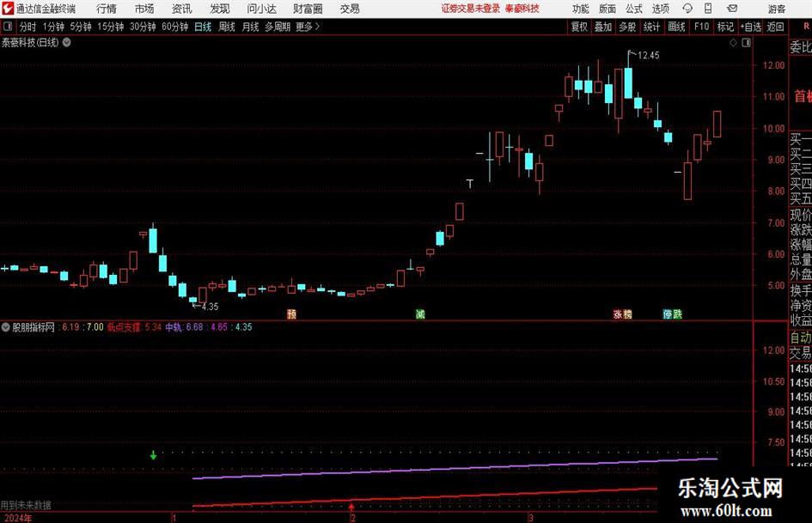This screenshot has width=812, height=523.
Task: Toggle the panel layout icon left of 分时
Action: (x=7, y=27)
